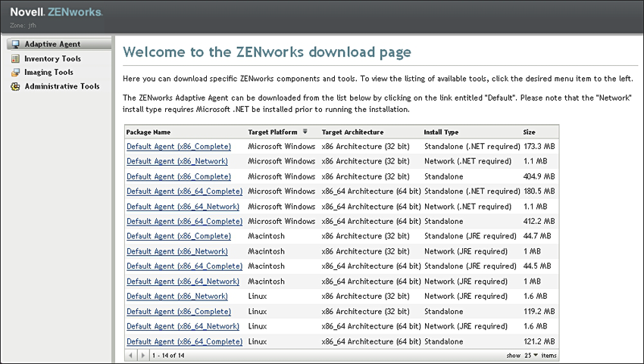Click the Inventory Tools sidebar icon
Image resolution: width=644 pixels, height=364 pixels.
click(x=15, y=59)
